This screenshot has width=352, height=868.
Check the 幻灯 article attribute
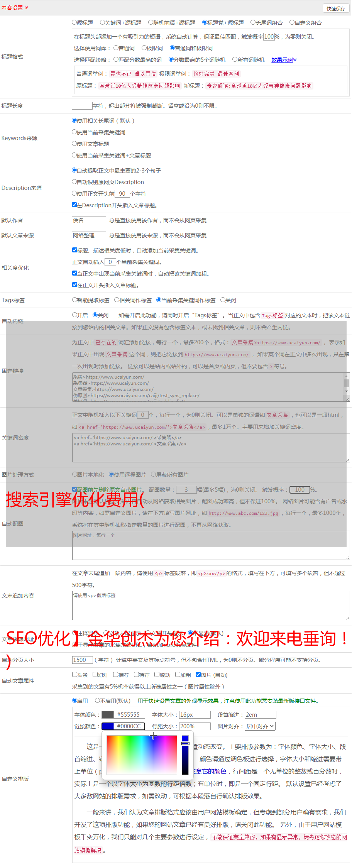coord(95,675)
